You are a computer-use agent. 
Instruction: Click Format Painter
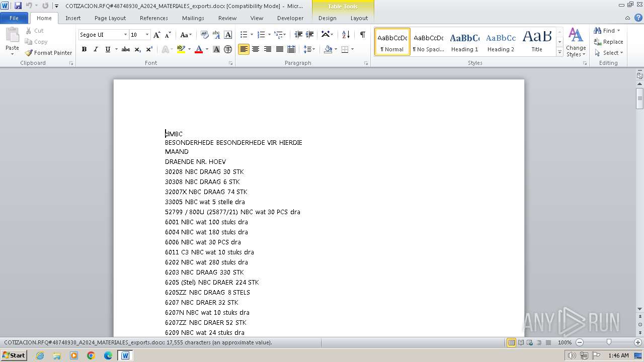pos(48,53)
